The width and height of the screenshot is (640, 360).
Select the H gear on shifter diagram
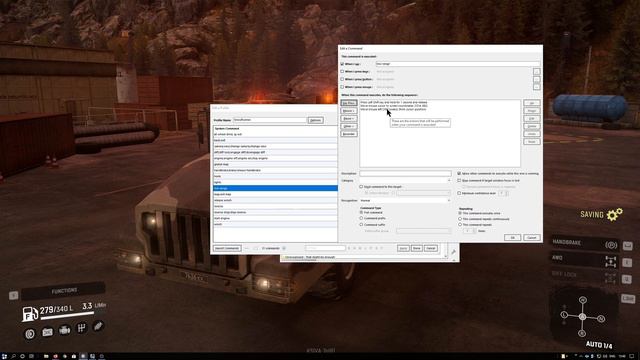[x=582, y=300]
